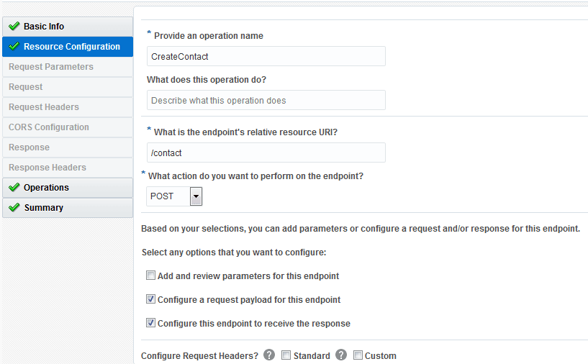Switch to the Operations tab
This screenshot has height=364, width=588.
[x=46, y=188]
